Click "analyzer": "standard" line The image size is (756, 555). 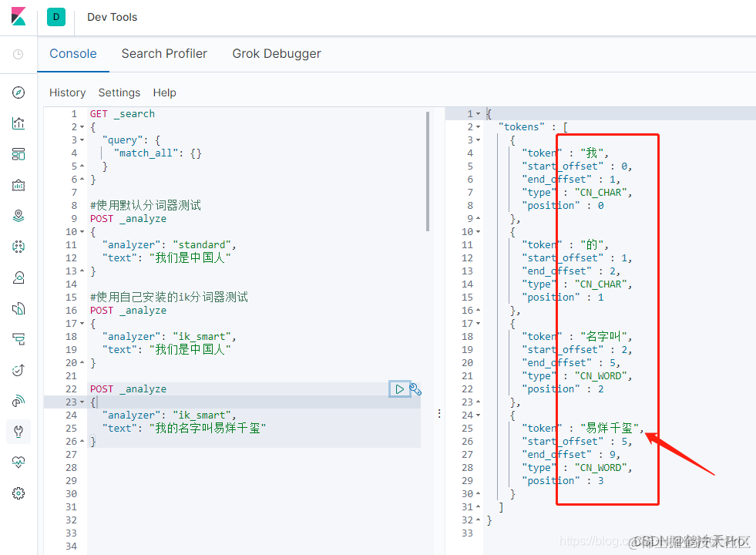(x=169, y=245)
